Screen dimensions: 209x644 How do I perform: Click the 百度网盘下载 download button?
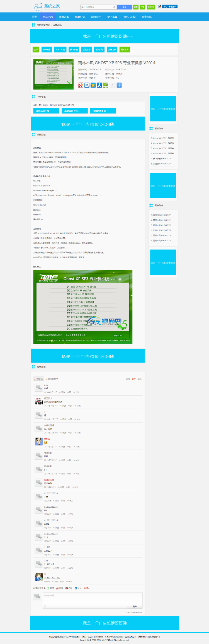(x=103, y=111)
